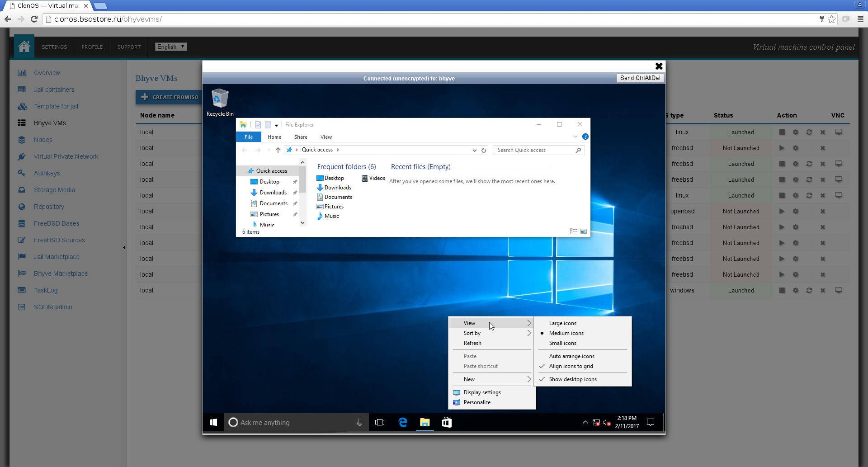Open settings gear for the windows VM
The width and height of the screenshot is (868, 467).
coord(796,290)
